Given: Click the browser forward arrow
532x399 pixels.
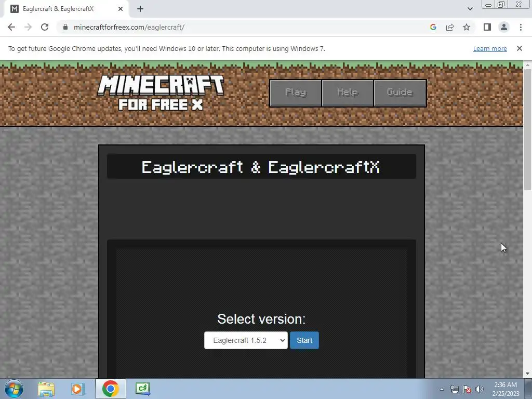Looking at the screenshot, I should (x=28, y=27).
